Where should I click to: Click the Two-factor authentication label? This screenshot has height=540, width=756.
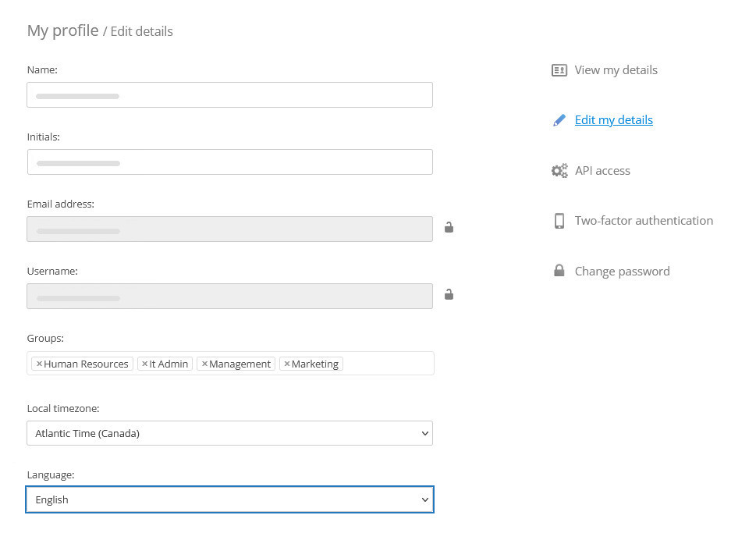click(644, 220)
